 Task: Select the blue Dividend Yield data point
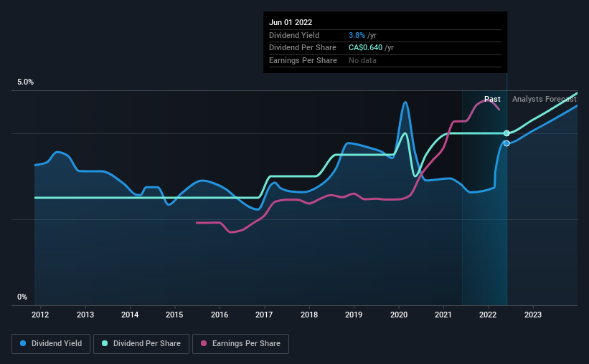click(506, 143)
